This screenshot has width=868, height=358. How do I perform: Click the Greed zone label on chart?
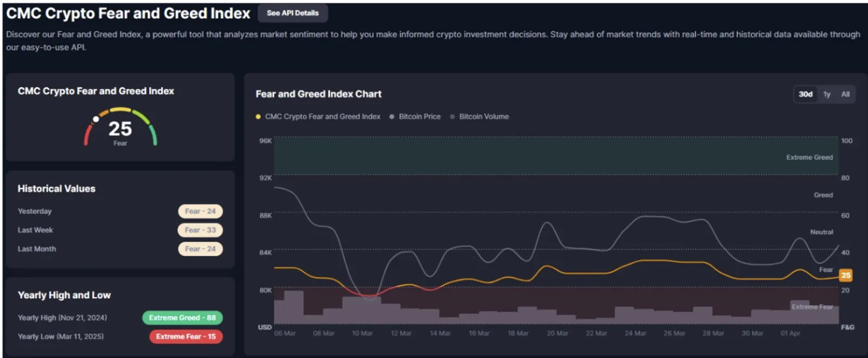(x=823, y=195)
